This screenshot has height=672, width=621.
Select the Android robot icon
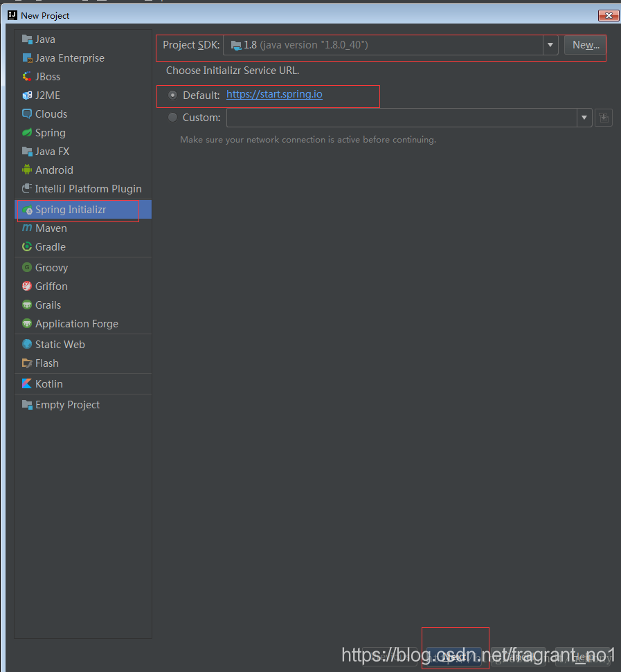pyautogui.click(x=27, y=170)
